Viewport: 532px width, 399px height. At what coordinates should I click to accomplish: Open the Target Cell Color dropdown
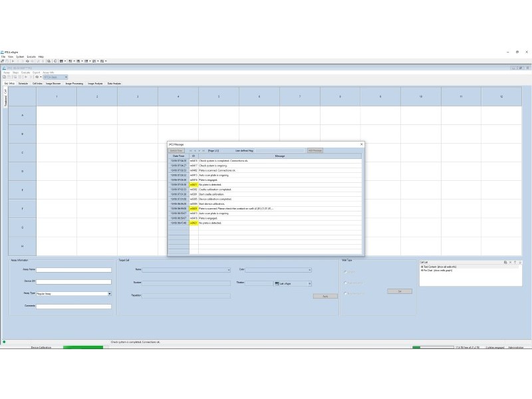[309, 270]
